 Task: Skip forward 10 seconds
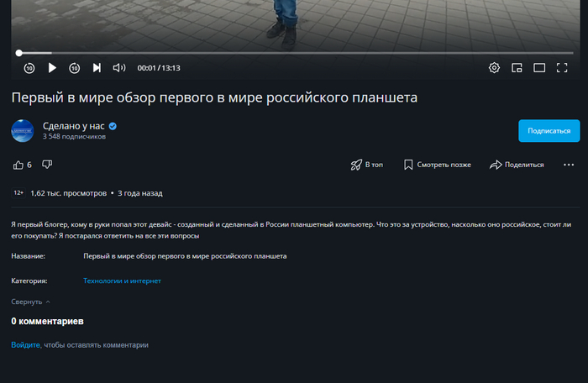click(x=74, y=68)
